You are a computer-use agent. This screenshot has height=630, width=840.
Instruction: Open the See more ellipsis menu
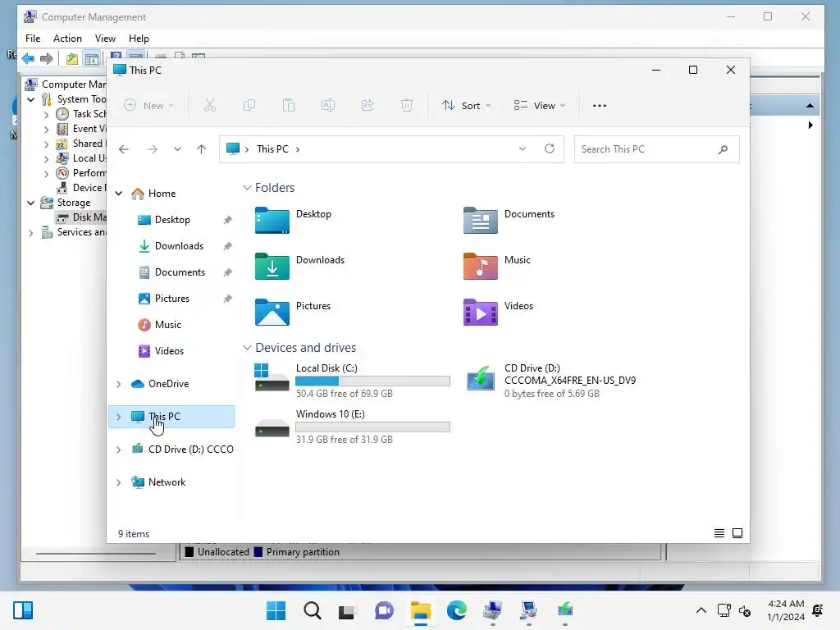(600, 106)
